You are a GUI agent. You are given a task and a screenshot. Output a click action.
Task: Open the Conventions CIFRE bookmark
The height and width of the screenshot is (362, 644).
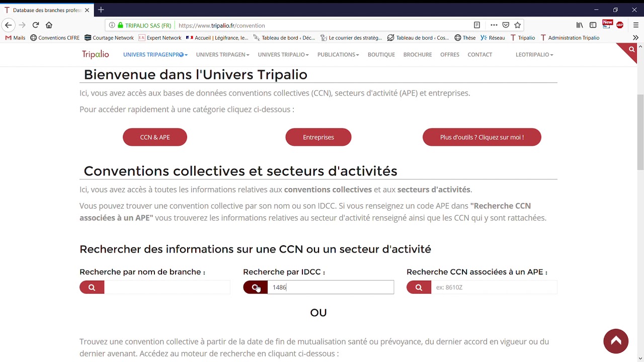click(55, 38)
